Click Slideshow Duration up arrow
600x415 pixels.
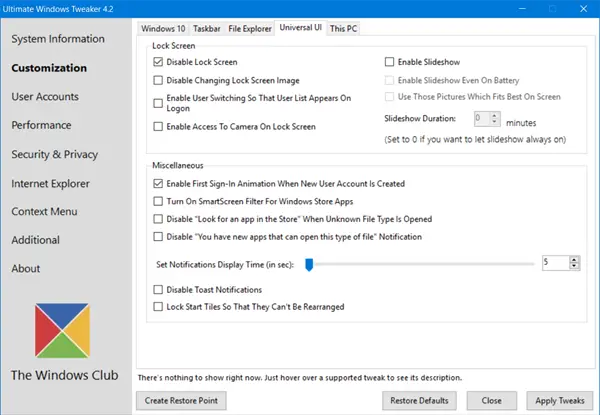pos(494,116)
